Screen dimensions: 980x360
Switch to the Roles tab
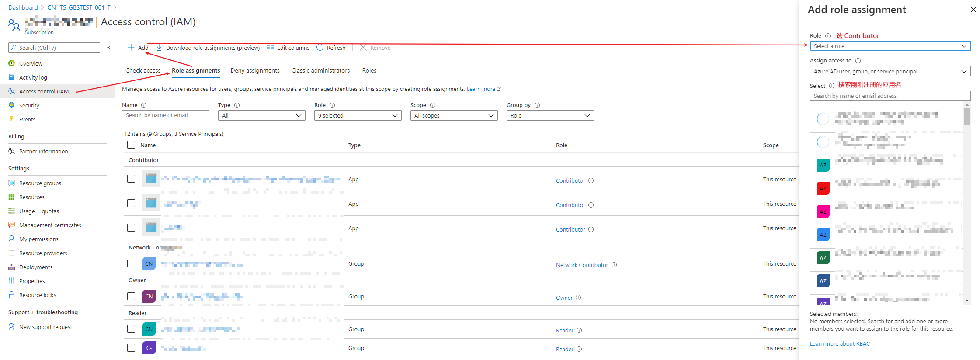point(369,70)
